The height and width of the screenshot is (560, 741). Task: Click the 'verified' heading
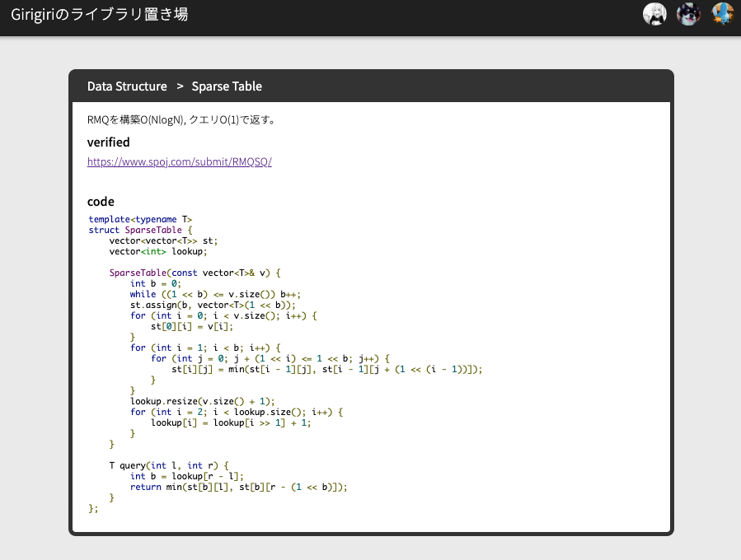tap(108, 142)
